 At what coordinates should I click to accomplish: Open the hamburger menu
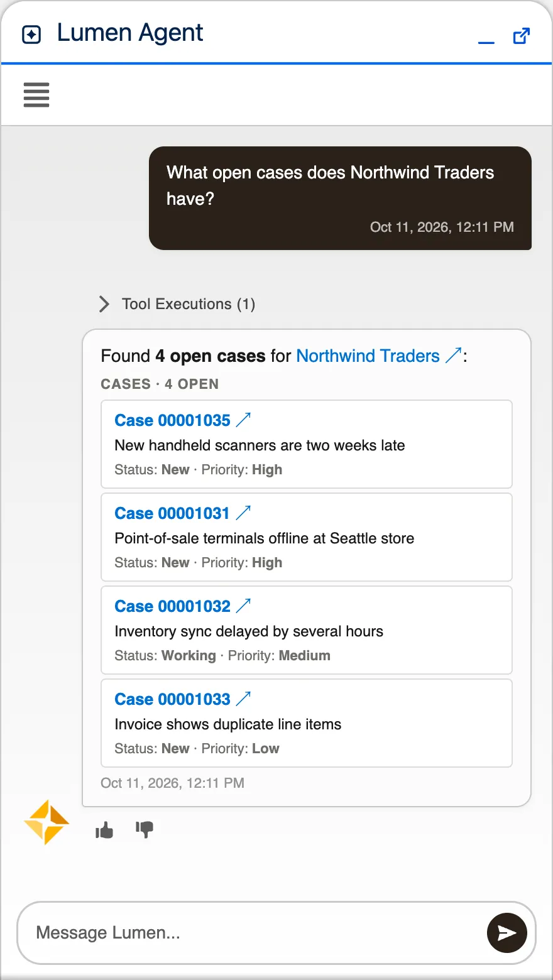(36, 95)
